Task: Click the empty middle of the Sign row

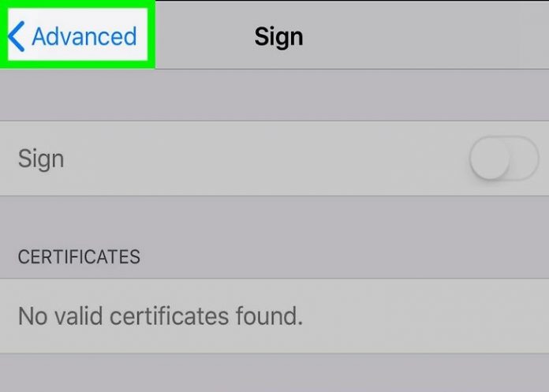Action: point(260,159)
